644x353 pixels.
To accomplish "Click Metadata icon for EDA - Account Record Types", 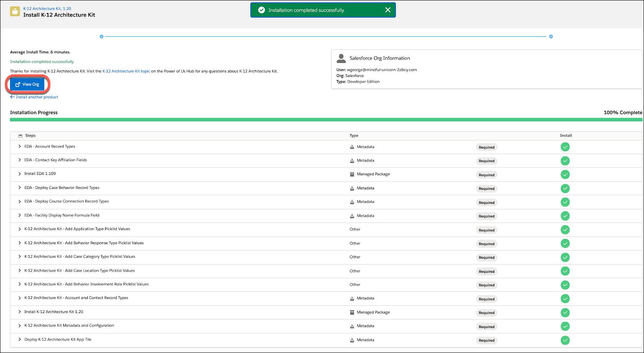I will click(352, 147).
